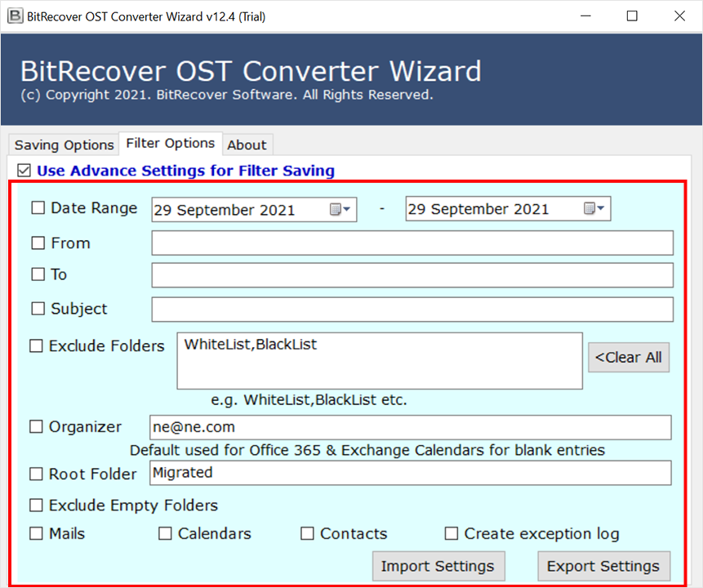This screenshot has height=588, width=703.
Task: Open the end date calendar dropdown
Action: pos(601,209)
